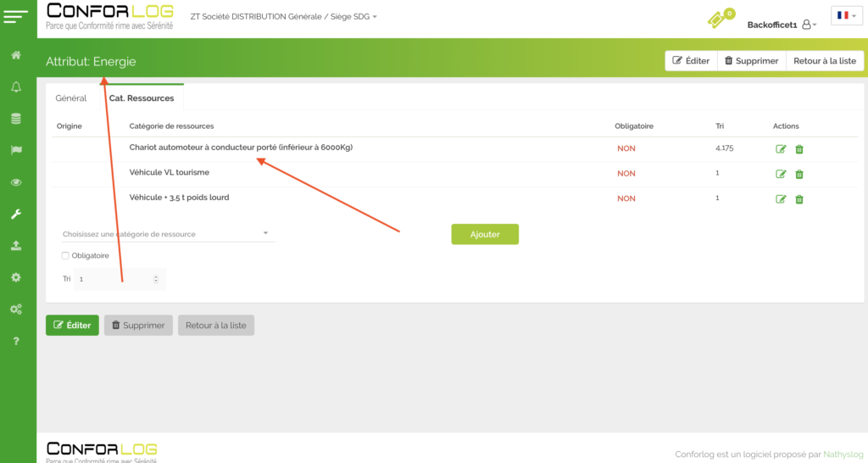868x463 pixels.
Task: Delete the Véhicule VL tourisme row
Action: tap(799, 174)
